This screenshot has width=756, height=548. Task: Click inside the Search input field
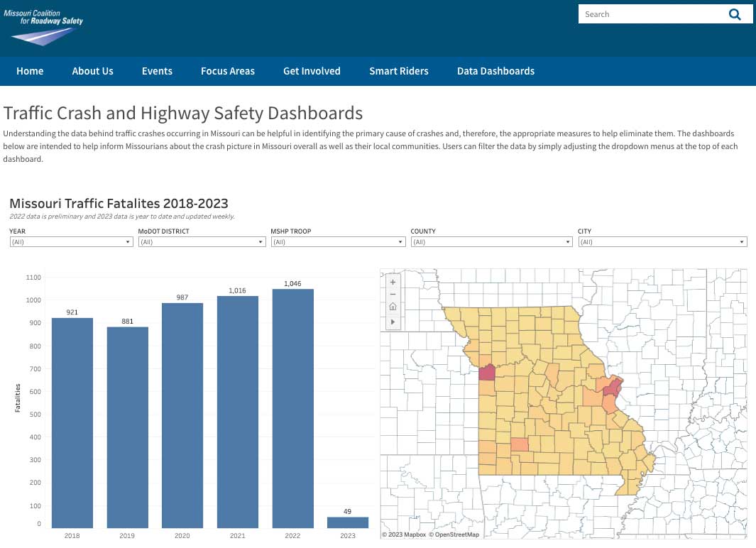pos(650,13)
